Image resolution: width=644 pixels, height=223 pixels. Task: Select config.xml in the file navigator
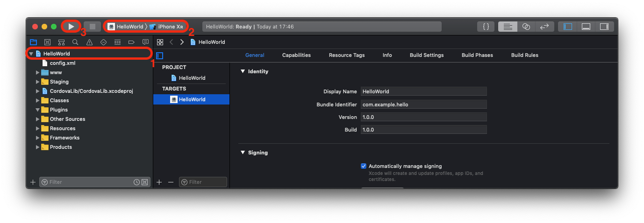pyautogui.click(x=62, y=63)
